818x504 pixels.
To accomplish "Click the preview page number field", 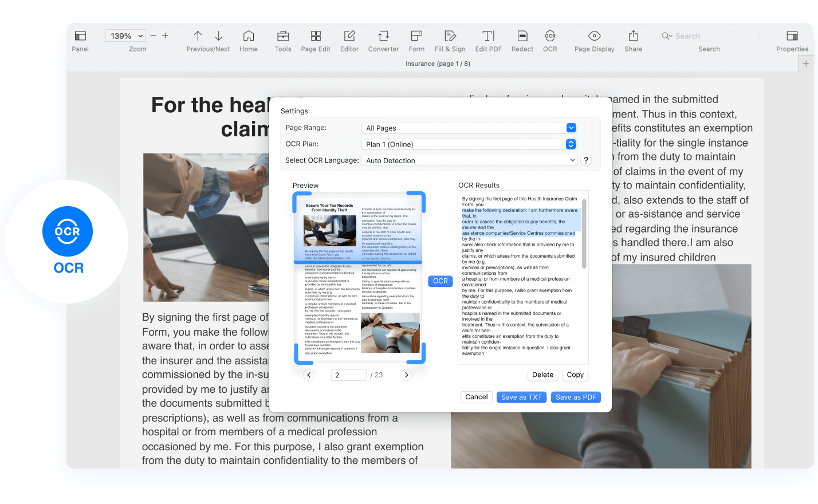I will click(348, 375).
